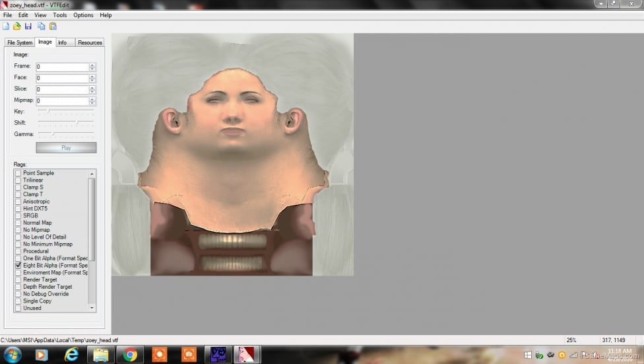Click the Gamma slider handle
644x364 pixels.
(x=53, y=134)
